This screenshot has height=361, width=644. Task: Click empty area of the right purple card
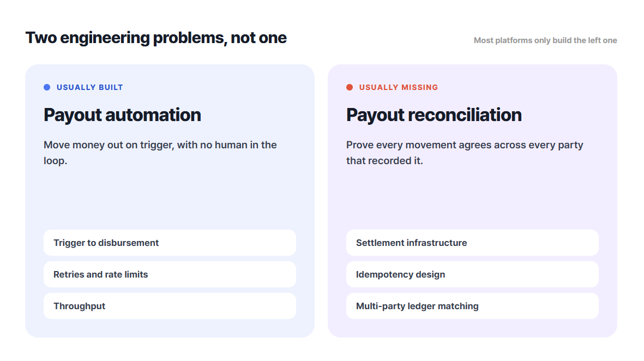click(472, 197)
